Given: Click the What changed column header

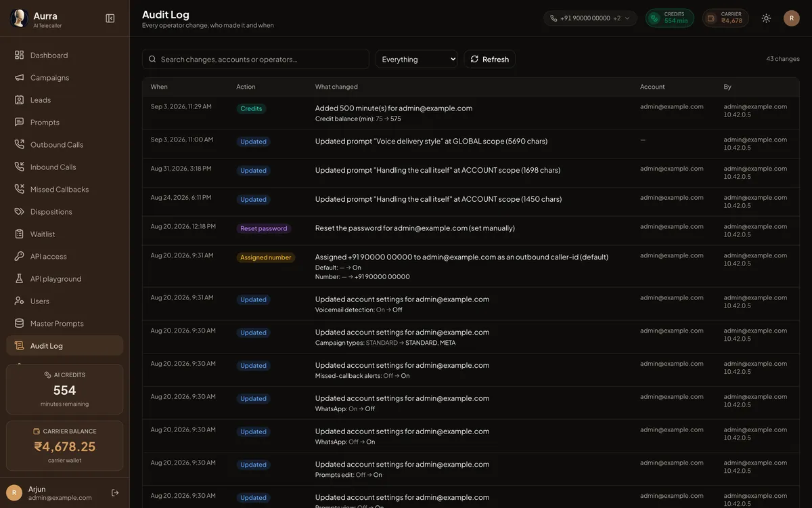Looking at the screenshot, I should (x=336, y=87).
